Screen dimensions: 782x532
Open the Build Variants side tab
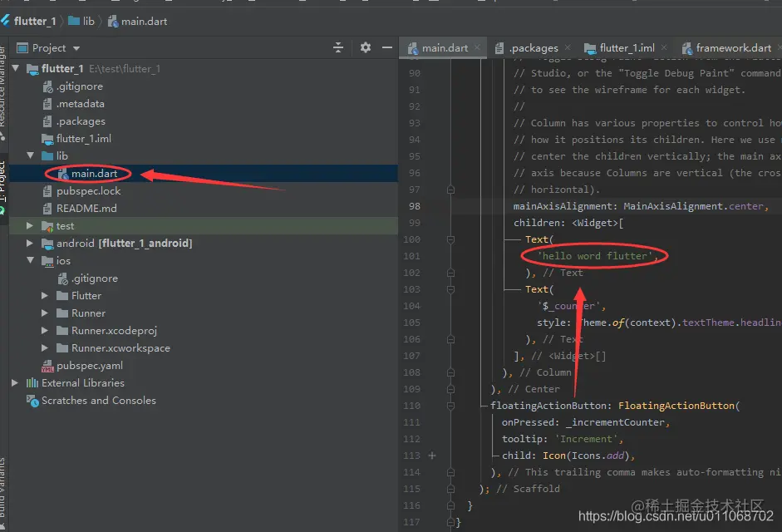tap(3, 491)
